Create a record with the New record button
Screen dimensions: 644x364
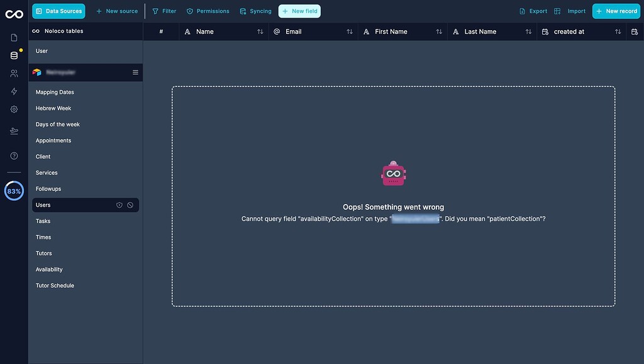pos(616,11)
